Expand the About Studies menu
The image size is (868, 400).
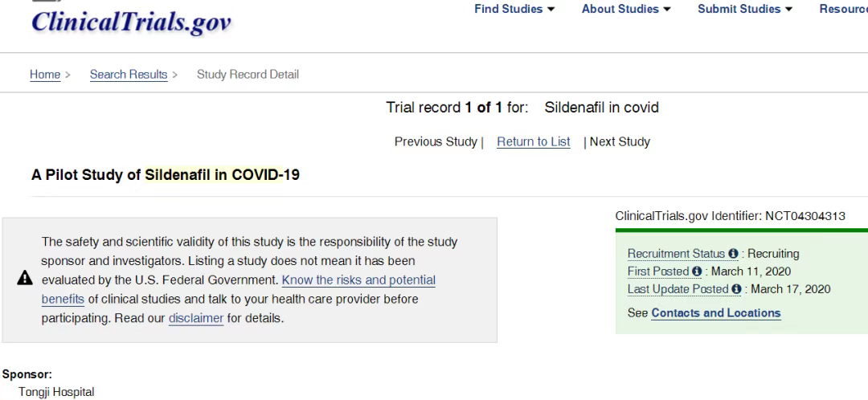(626, 9)
